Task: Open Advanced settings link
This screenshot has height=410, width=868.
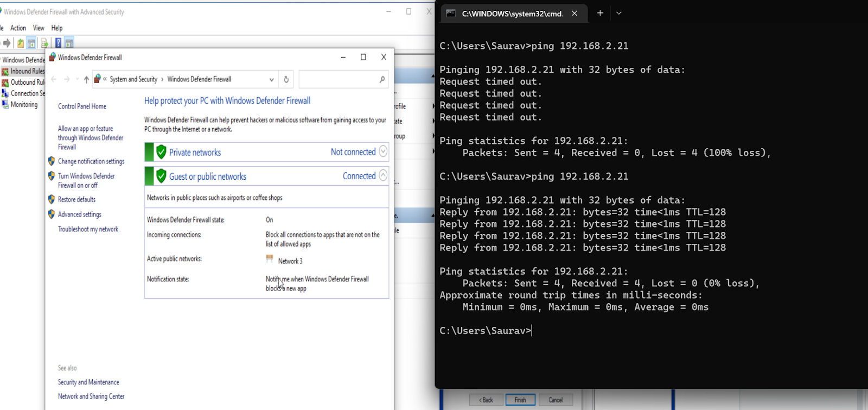Action: (80, 215)
